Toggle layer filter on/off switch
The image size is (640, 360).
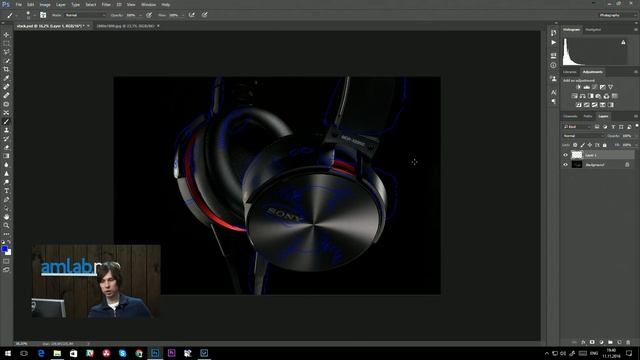coord(637,126)
